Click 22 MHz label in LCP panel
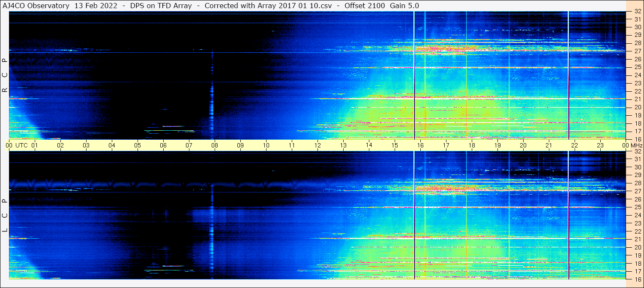Image resolution: width=644 pixels, height=288 pixels. [637, 231]
